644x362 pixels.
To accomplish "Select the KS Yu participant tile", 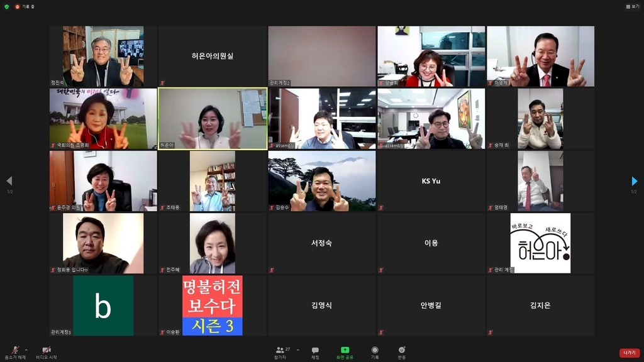I will point(431,181).
